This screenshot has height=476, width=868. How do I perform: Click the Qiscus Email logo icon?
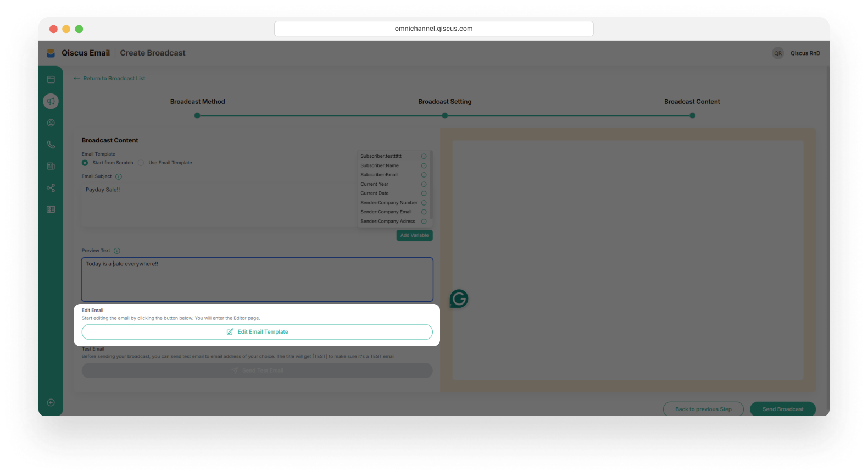(51, 53)
